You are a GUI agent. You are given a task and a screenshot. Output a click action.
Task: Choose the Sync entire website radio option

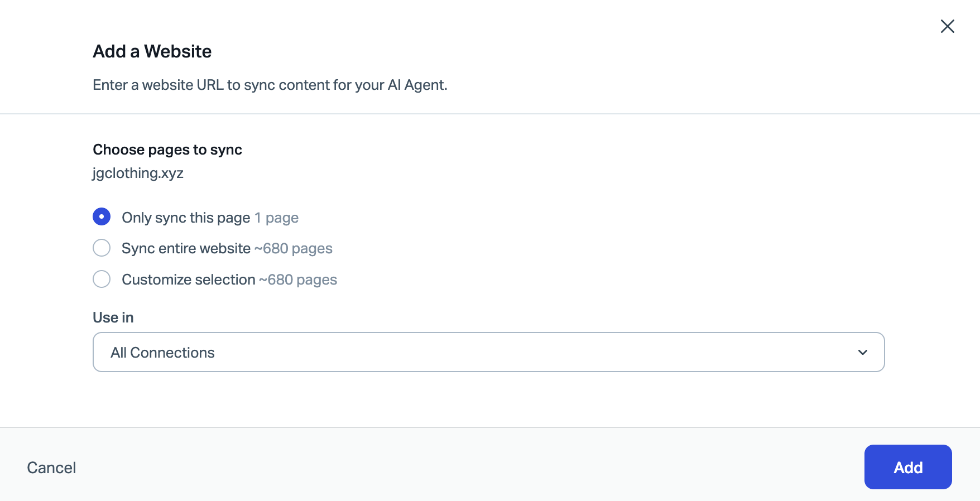[102, 248]
